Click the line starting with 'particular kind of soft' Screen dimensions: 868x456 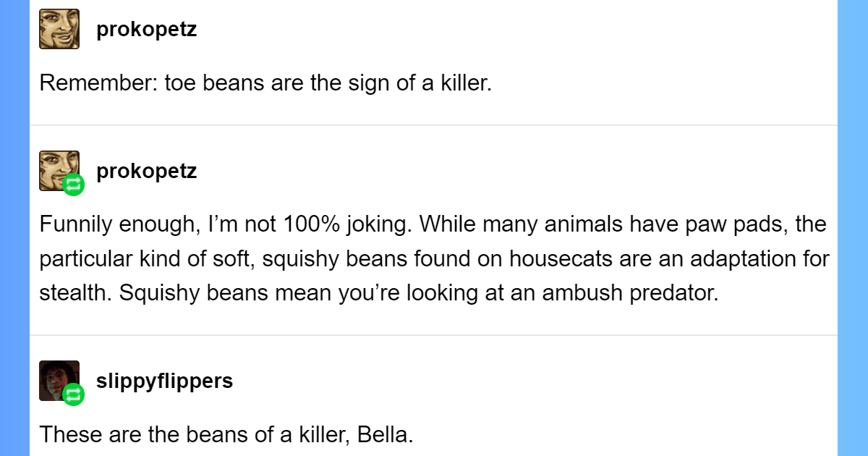434,258
